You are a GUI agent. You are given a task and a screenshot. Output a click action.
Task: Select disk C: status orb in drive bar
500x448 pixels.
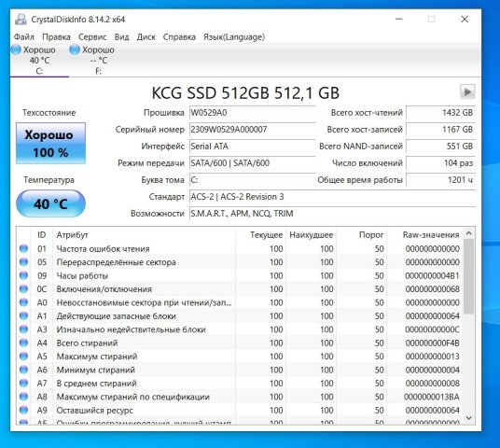point(16,49)
